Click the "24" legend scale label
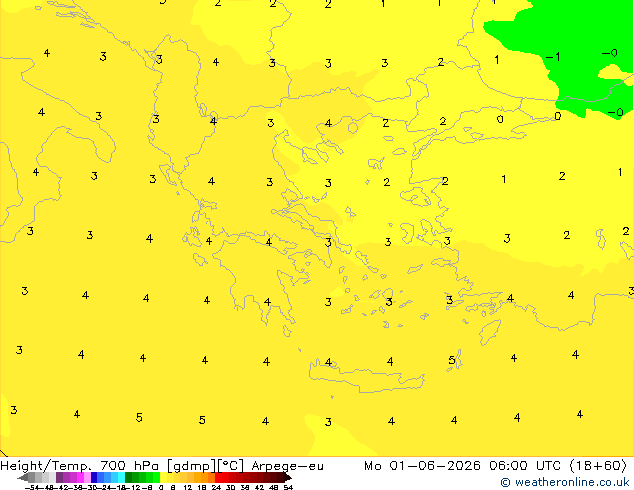Viewport: 634px width, 490px height. (x=216, y=487)
